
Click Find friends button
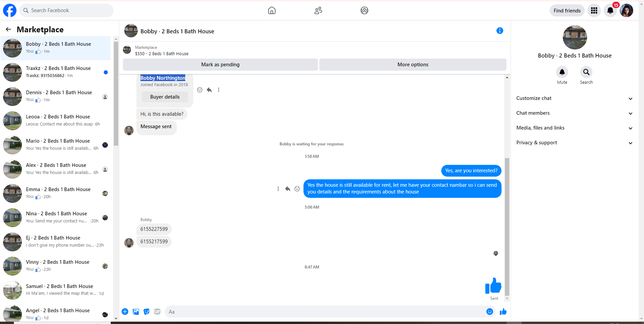click(x=567, y=10)
